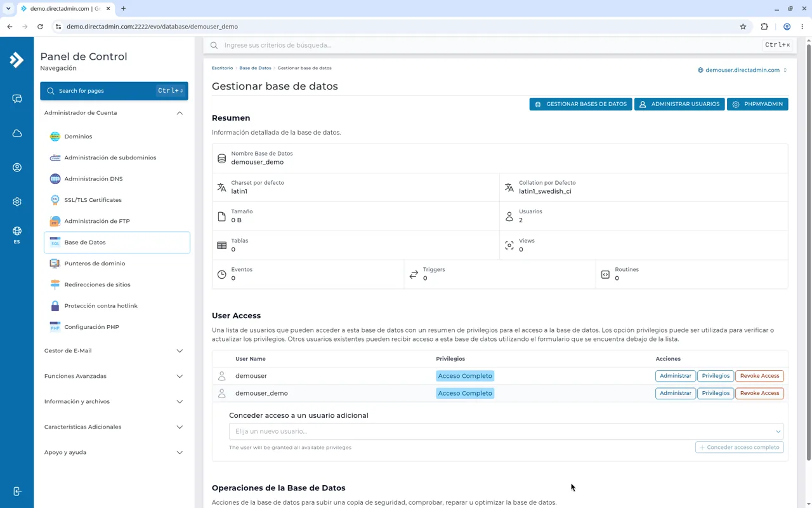The width and height of the screenshot is (812, 508).
Task: Select Base de Datos menu item
Action: point(117,243)
